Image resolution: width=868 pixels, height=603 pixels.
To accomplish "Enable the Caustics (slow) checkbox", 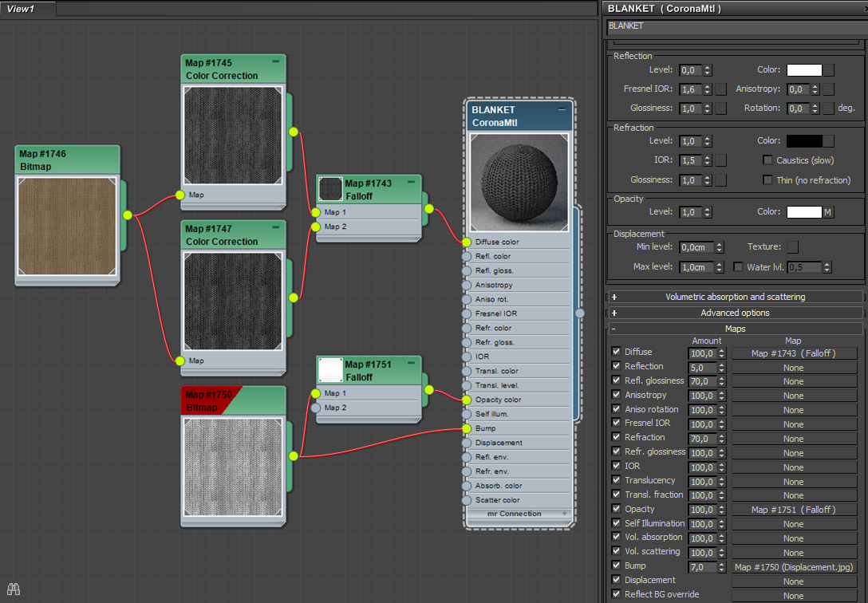I will click(x=767, y=160).
